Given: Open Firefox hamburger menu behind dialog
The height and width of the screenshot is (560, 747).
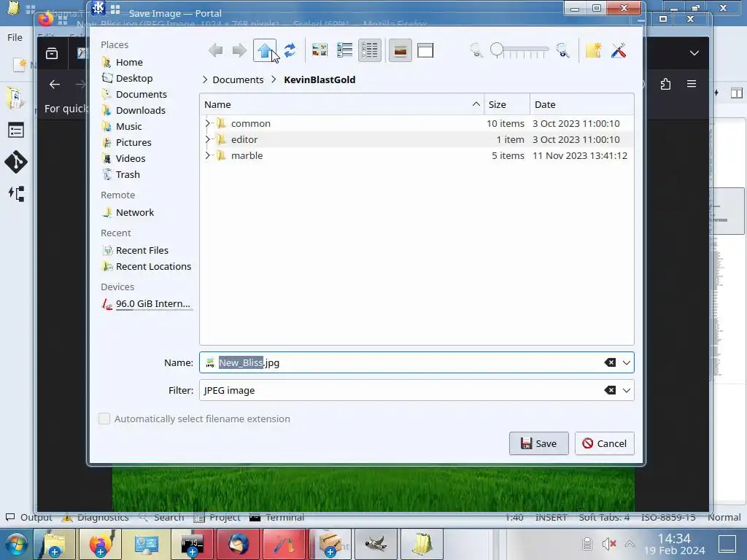Looking at the screenshot, I should [692, 84].
